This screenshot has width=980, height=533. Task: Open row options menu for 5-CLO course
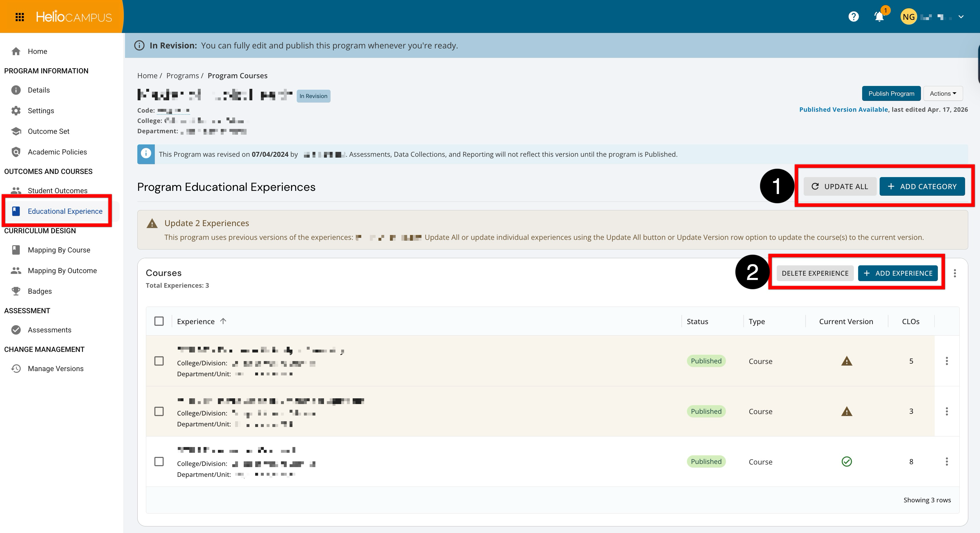(946, 361)
